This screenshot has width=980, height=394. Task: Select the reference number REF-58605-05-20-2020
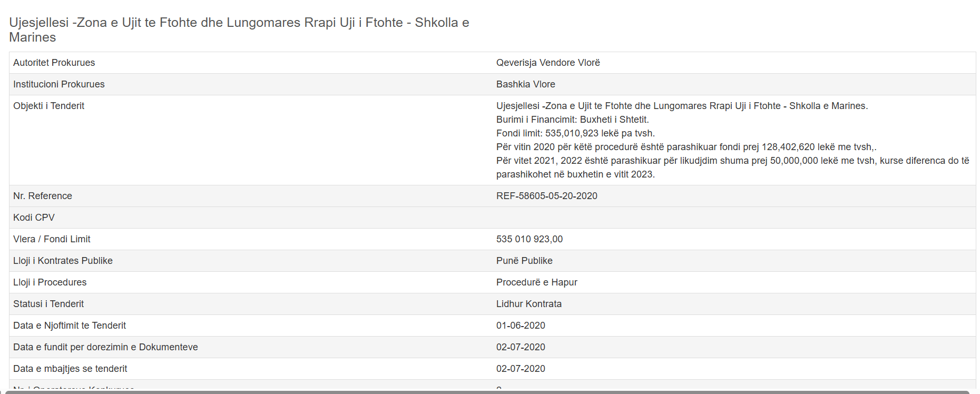546,196
